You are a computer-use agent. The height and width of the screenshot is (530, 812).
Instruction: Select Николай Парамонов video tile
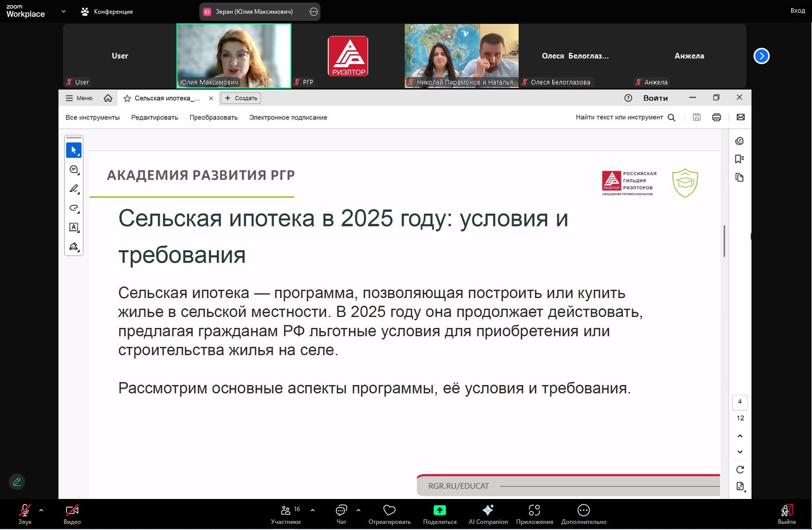coord(462,56)
